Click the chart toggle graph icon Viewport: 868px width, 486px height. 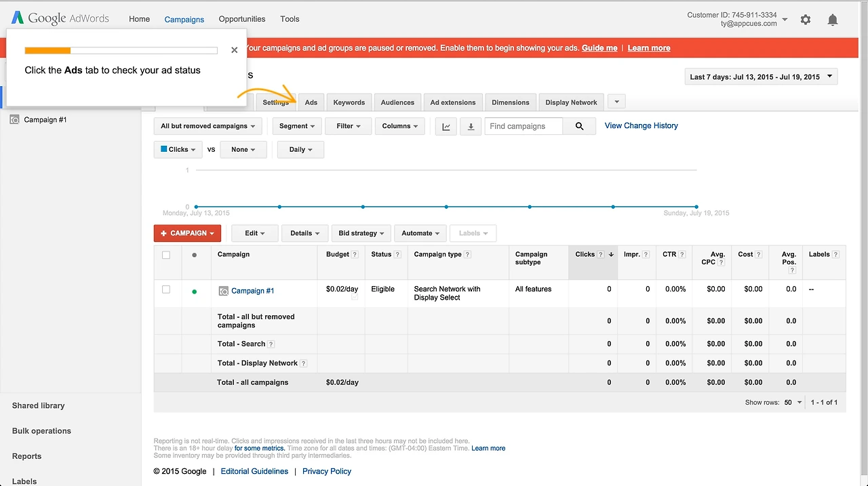(x=446, y=126)
